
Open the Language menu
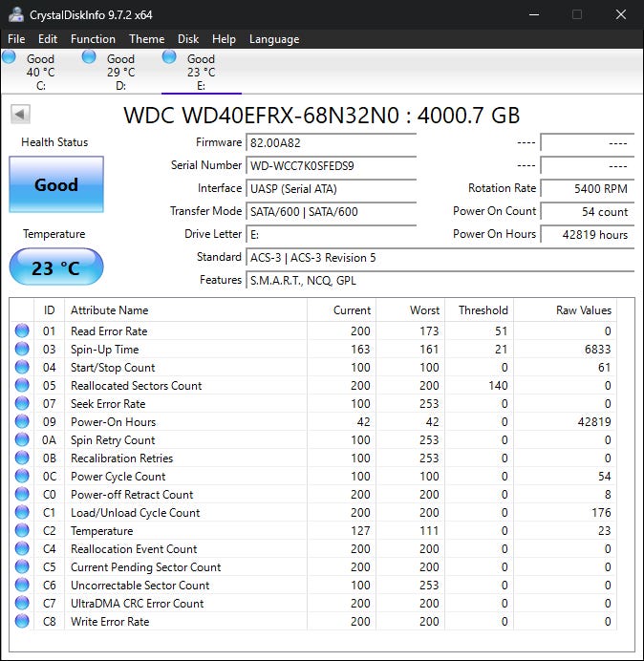point(274,39)
